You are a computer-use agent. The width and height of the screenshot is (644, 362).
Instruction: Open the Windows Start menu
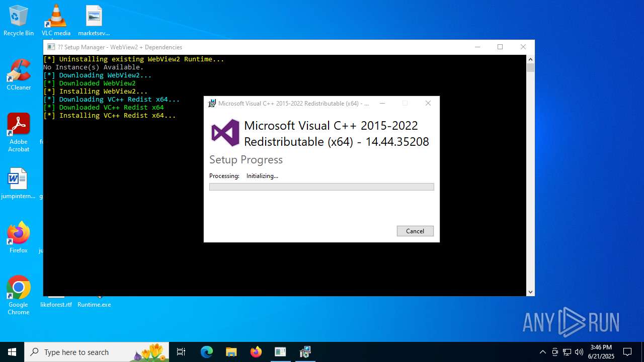coord(12,352)
